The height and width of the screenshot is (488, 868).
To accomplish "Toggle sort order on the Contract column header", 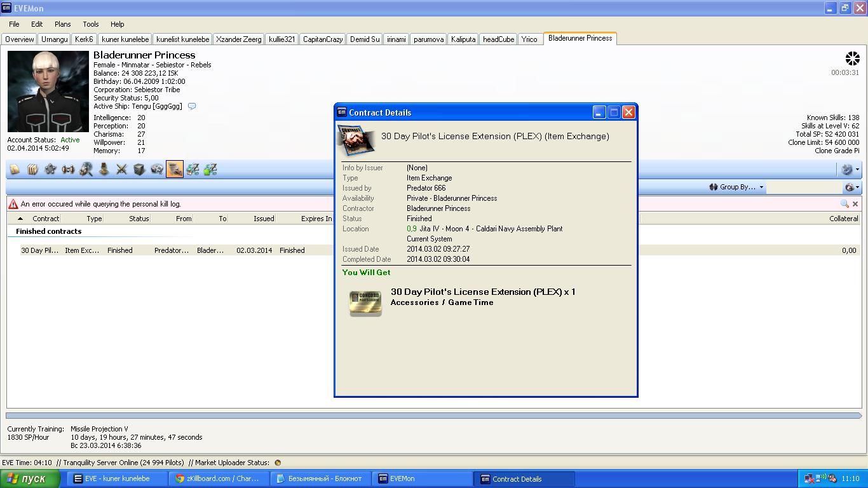I will pos(46,219).
